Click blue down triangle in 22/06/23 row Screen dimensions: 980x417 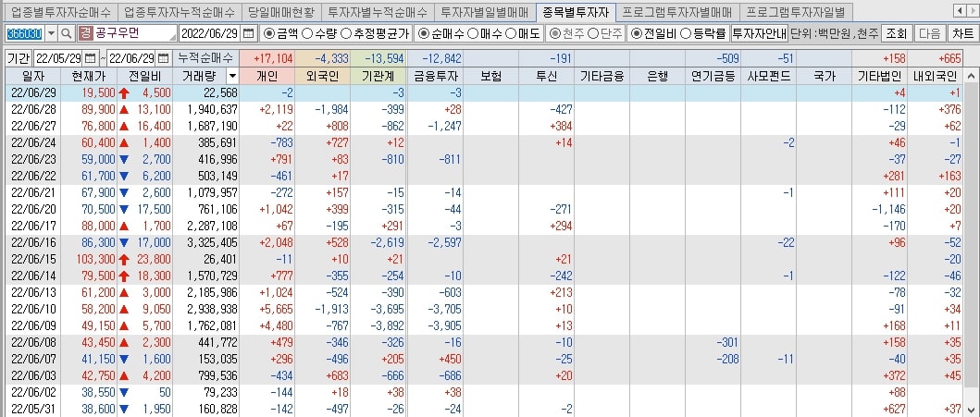[x=124, y=158]
